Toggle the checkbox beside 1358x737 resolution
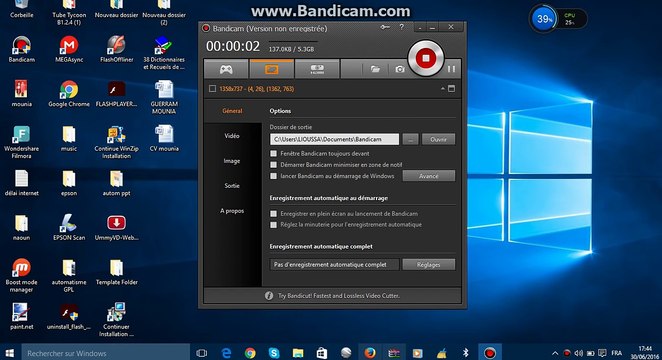 point(212,89)
